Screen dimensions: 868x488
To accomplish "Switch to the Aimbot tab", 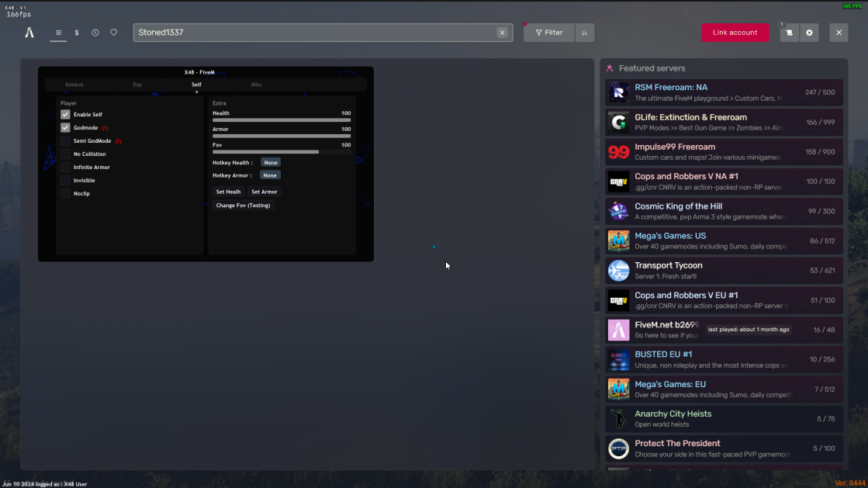I will [74, 85].
